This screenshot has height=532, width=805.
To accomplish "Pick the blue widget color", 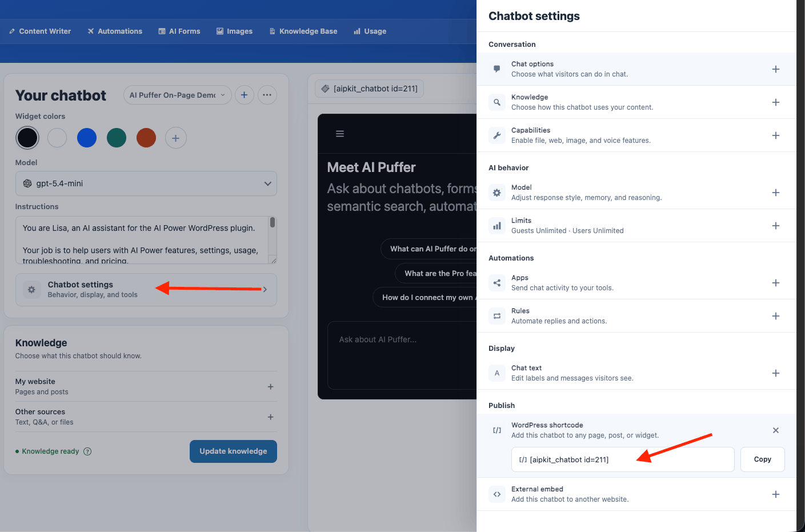I will 87,138.
